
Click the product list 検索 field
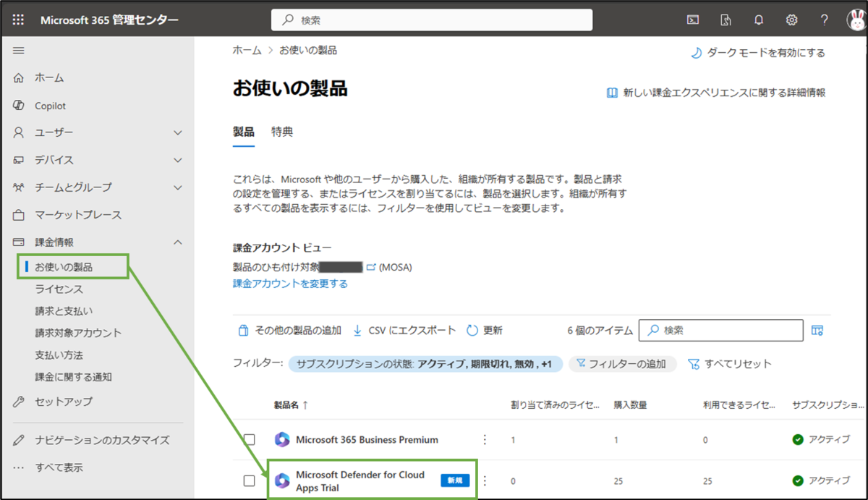[x=722, y=330]
